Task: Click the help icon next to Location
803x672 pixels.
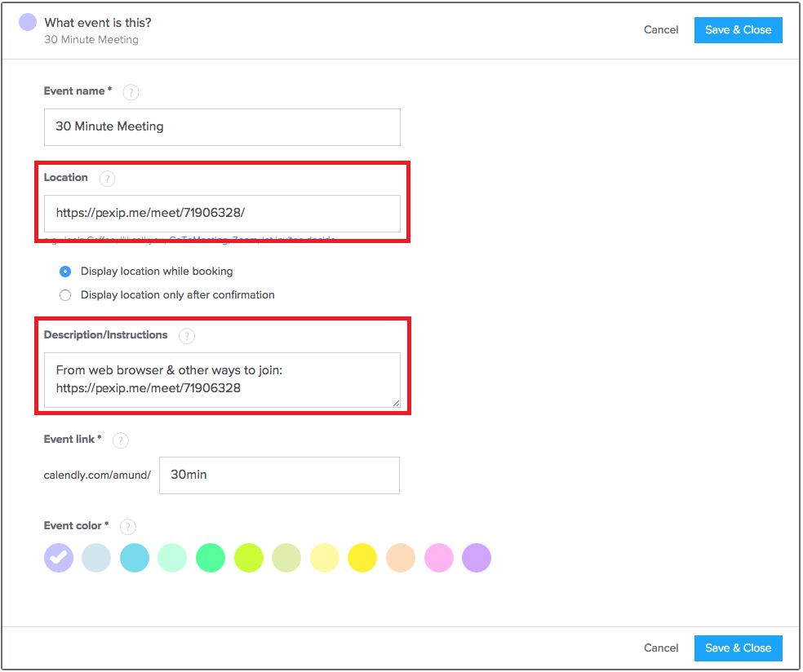Action: [x=107, y=179]
